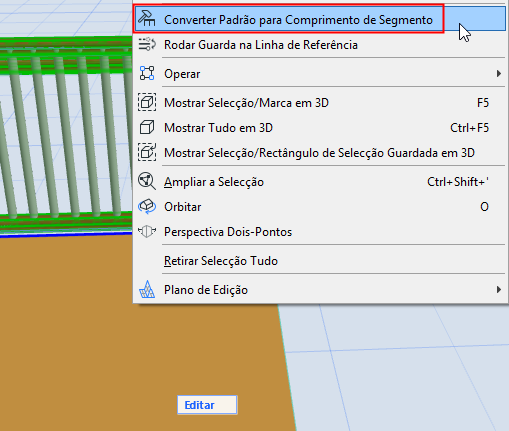The height and width of the screenshot is (431, 509).
Task: Open the Operar menu entry
Action: [x=319, y=74]
